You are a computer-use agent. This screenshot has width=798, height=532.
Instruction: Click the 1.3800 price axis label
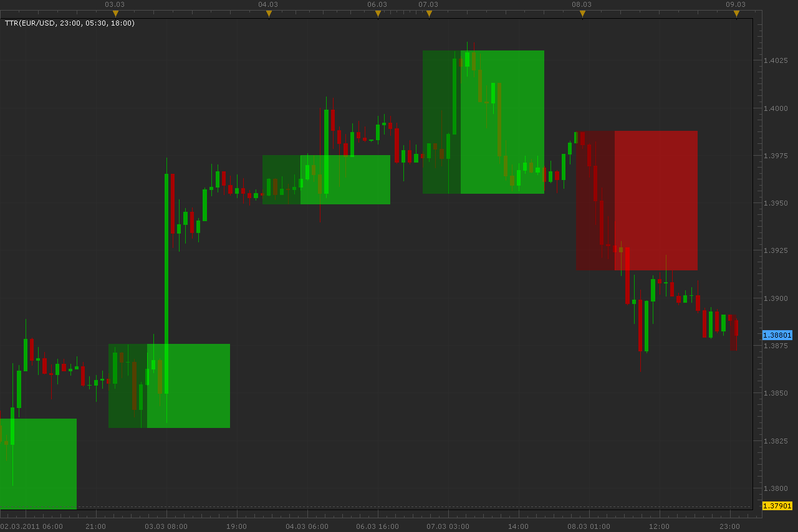[776, 488]
